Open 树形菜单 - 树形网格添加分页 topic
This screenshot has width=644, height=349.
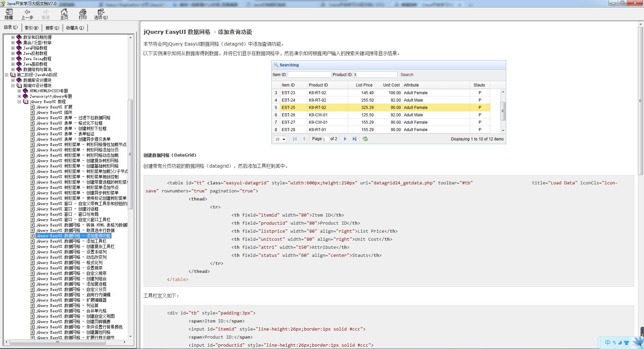click(77, 150)
